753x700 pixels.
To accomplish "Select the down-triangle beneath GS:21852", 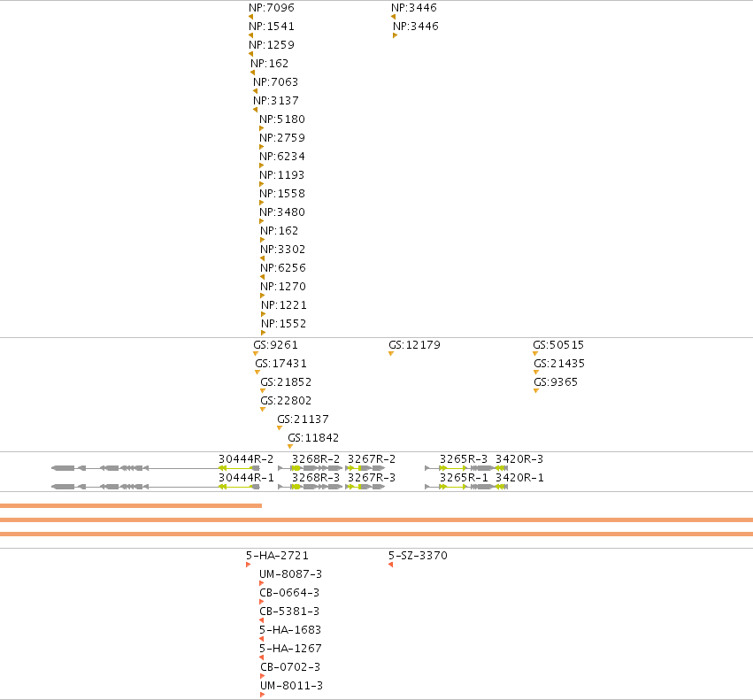I will click(x=263, y=391).
